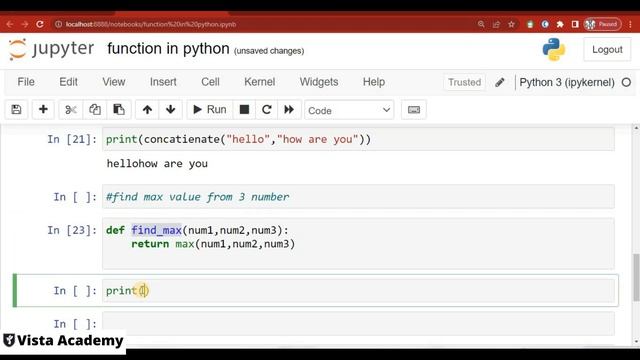Open browser extensions puzzle icon
640x360 pixels.
560,24
